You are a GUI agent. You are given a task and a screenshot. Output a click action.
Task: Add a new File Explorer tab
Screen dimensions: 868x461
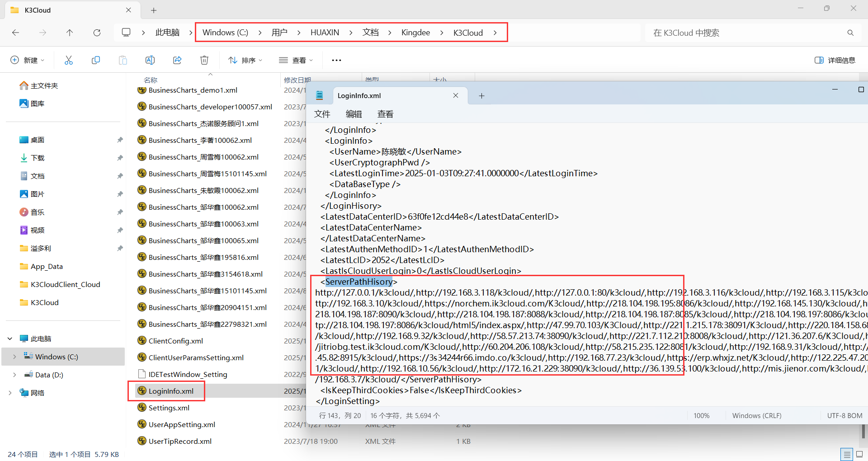point(154,10)
